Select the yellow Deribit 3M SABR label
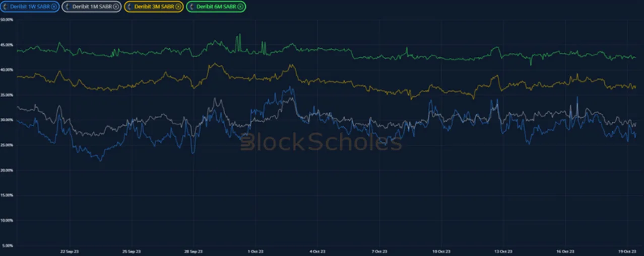Screen dimensions: 644x256 (x=154, y=7)
